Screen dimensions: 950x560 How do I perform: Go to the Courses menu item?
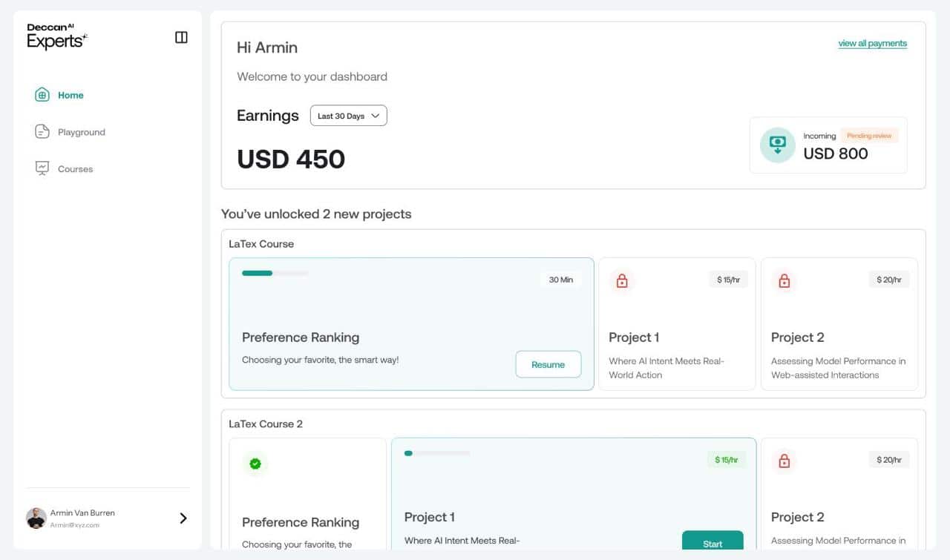coord(75,169)
